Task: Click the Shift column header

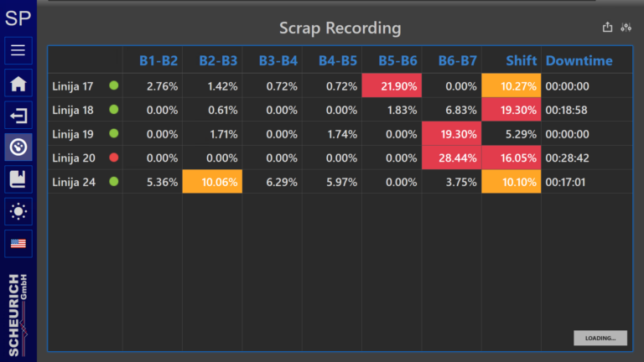Action: 521,60
